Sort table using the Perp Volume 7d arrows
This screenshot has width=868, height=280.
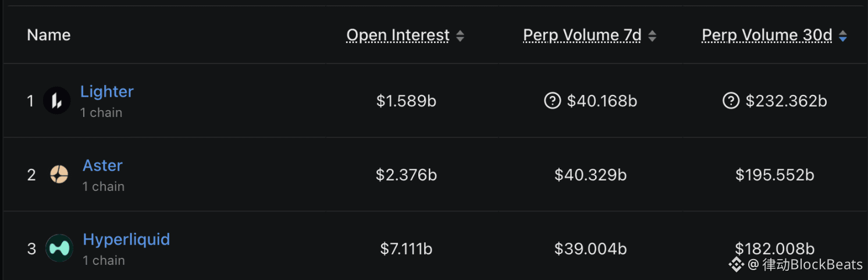click(652, 36)
